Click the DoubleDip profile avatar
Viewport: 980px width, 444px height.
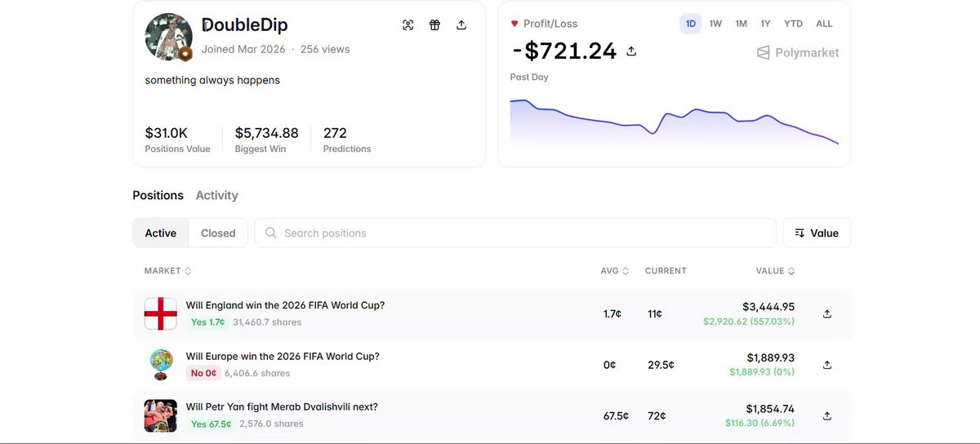coord(167,37)
